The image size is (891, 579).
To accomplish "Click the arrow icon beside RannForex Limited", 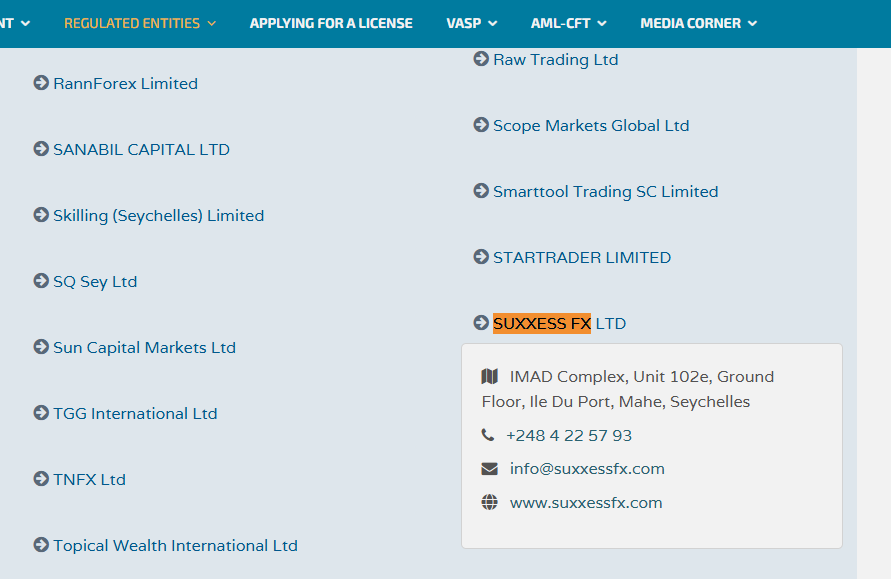I will click(41, 83).
